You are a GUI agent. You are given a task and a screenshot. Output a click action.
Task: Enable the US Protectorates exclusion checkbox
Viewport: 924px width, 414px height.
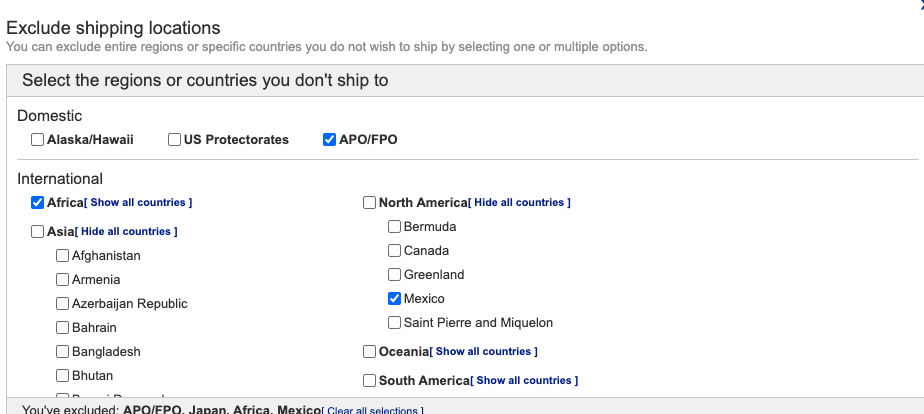click(175, 140)
